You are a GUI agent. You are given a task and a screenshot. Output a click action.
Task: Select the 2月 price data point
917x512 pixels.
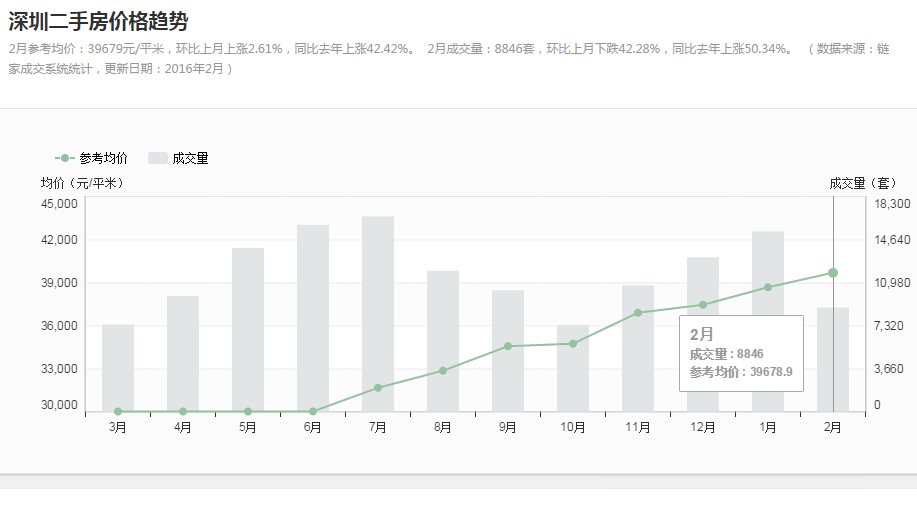click(832, 273)
